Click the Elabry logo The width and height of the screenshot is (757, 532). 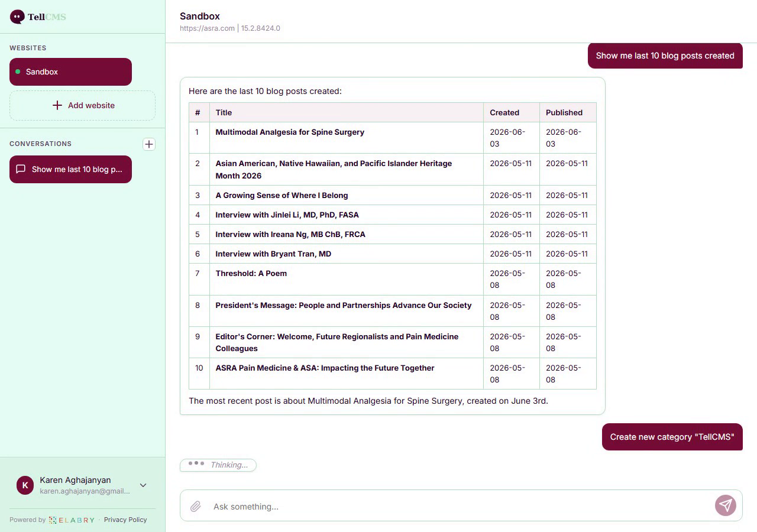click(72, 520)
